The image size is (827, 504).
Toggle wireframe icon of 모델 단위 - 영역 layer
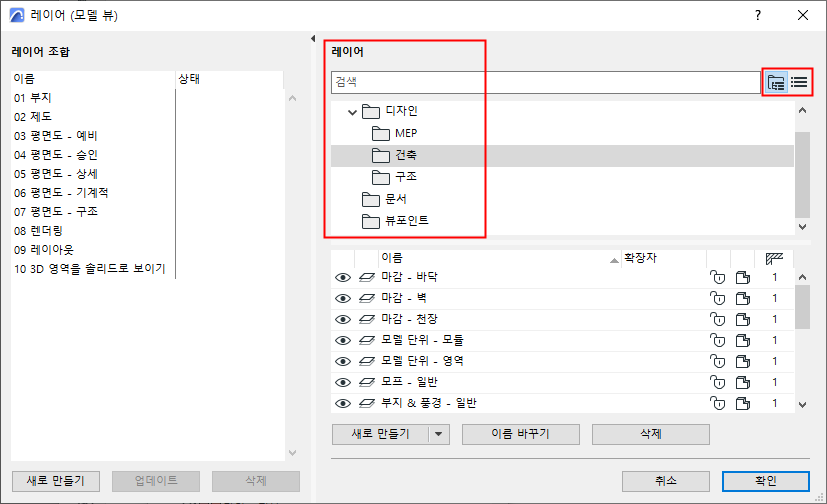(x=367, y=362)
